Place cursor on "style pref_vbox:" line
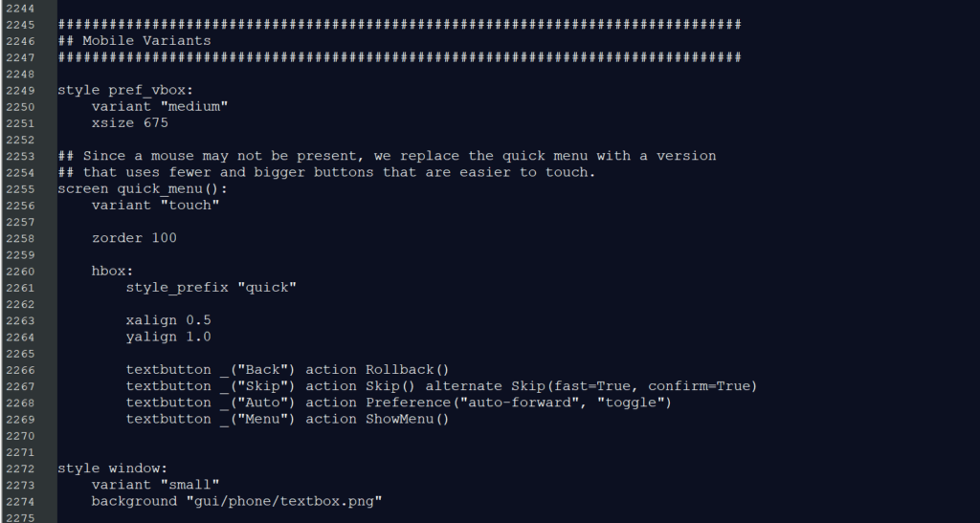This screenshot has height=523, width=980. (125, 91)
